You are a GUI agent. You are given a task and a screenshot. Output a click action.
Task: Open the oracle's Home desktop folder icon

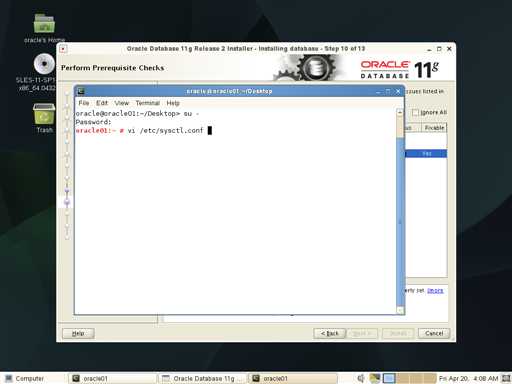pos(44,23)
